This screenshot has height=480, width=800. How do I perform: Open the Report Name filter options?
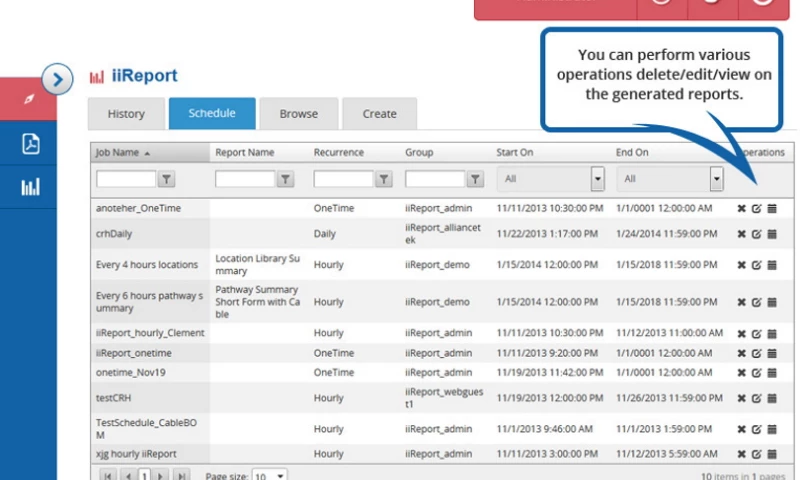(285, 179)
